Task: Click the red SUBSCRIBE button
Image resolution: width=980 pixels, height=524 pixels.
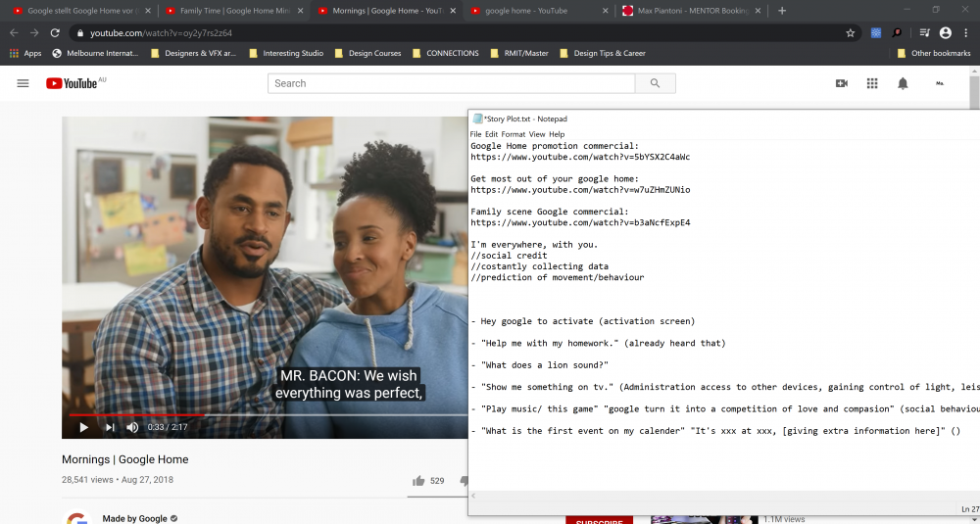Action: tap(599, 520)
